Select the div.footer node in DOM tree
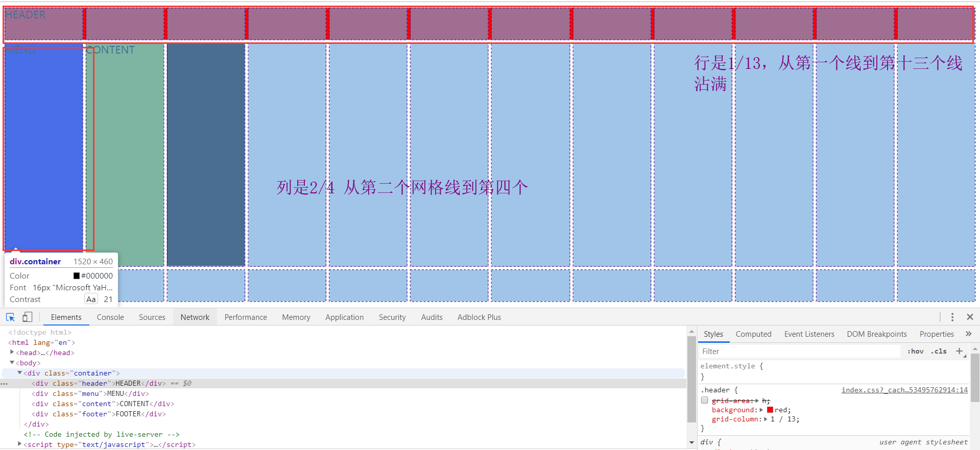The width and height of the screenshot is (980, 450). coord(98,414)
